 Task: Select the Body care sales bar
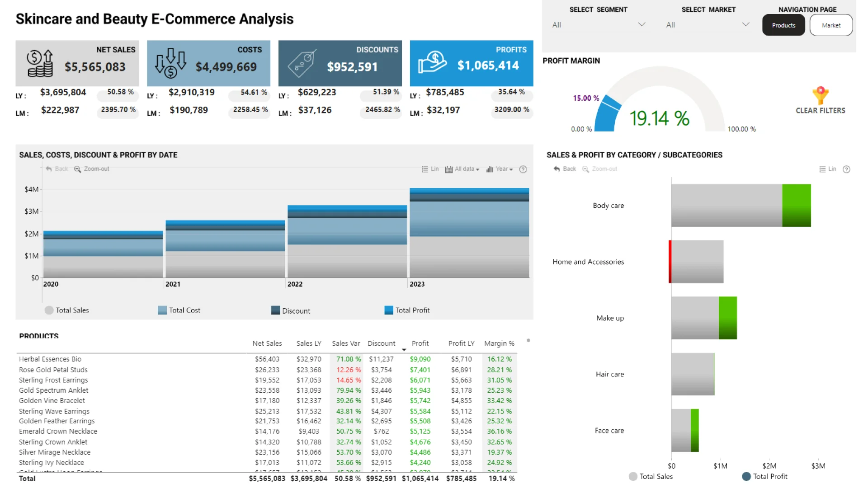727,206
